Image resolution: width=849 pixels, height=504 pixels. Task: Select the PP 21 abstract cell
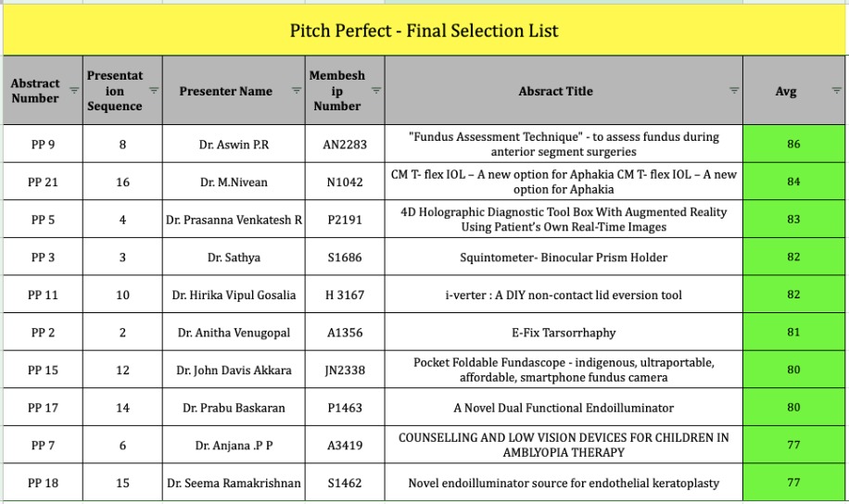(x=44, y=183)
